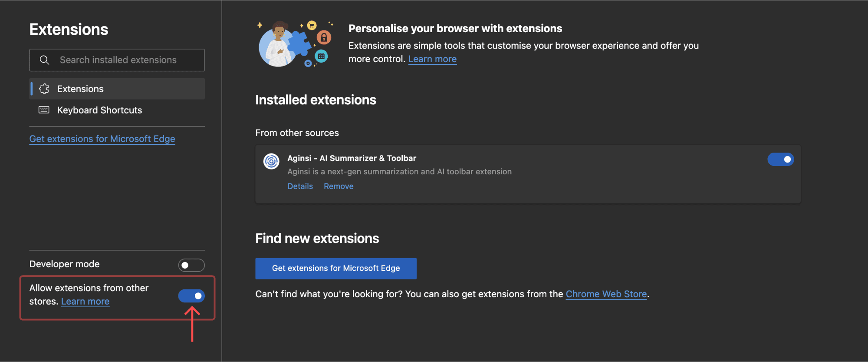Disable the Aginsi AI Summarizer extension toggle
The image size is (868, 362).
[781, 159]
